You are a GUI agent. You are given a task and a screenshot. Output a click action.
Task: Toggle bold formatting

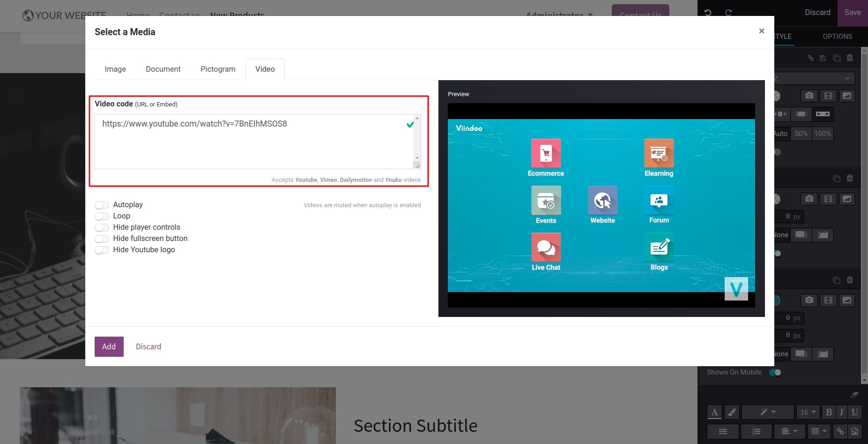tap(829, 413)
